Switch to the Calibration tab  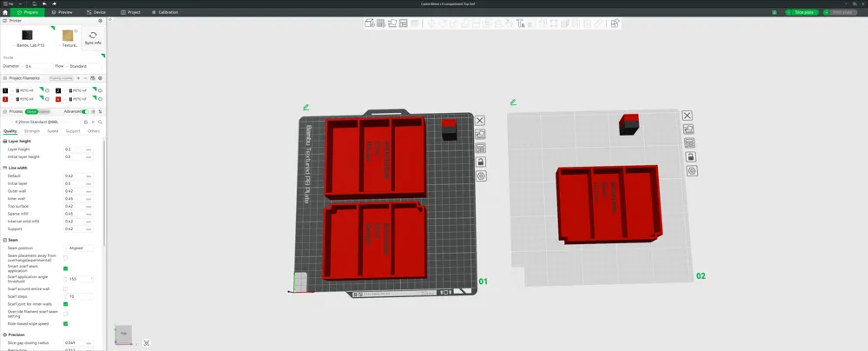[x=165, y=12]
